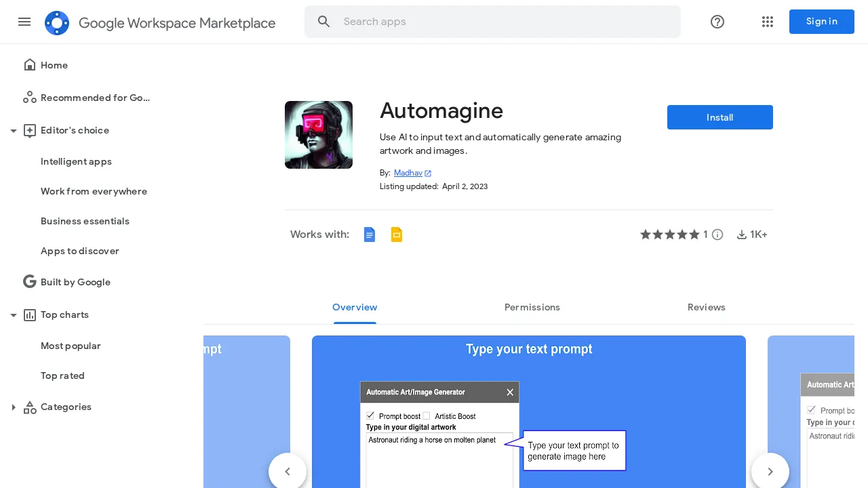This screenshot has height=488, width=868.
Task: Open the Help question mark icon
Action: pos(717,22)
